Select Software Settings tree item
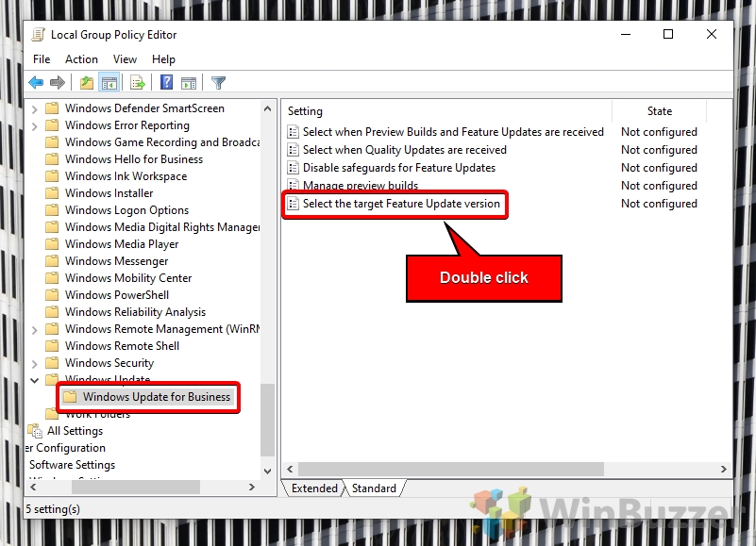This screenshot has width=756, height=546. coord(73,465)
